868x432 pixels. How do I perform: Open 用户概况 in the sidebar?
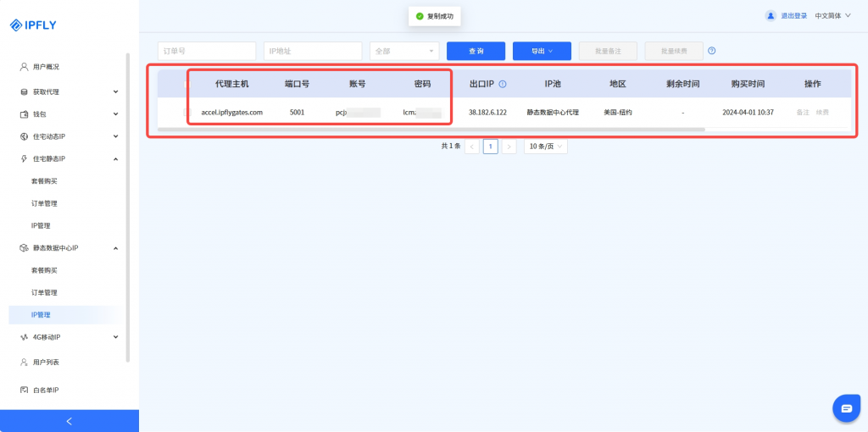(46, 67)
